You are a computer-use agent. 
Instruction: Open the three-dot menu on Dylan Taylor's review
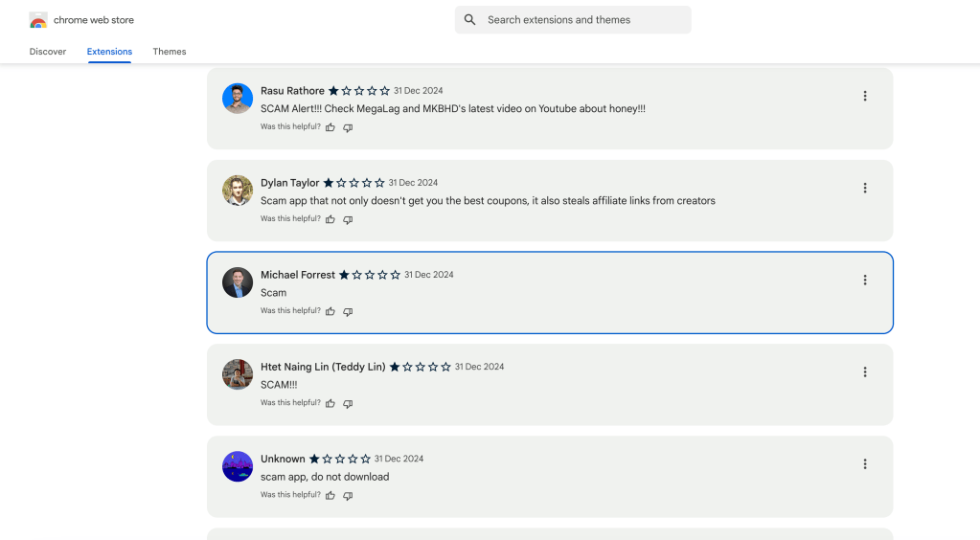865,188
